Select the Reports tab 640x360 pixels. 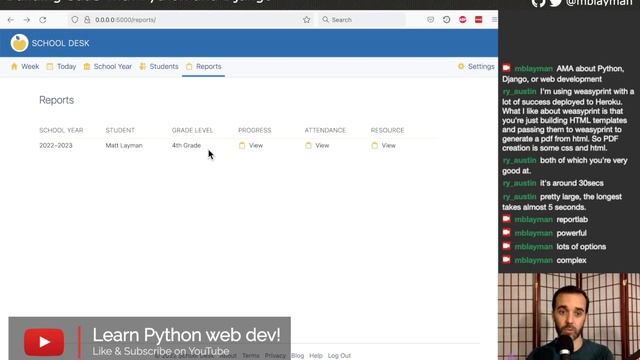click(204, 66)
